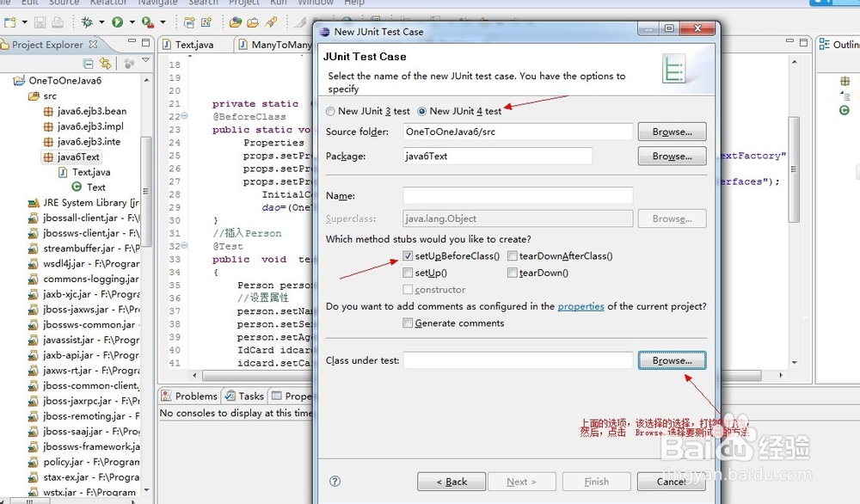The height and width of the screenshot is (504, 860).
Task: Open the Navigate menu
Action: (x=157, y=3)
